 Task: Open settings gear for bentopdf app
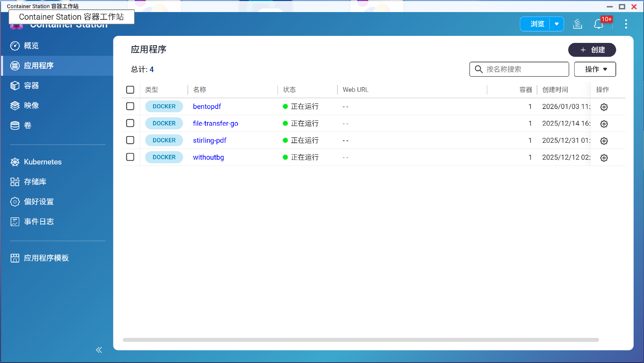coord(604,107)
